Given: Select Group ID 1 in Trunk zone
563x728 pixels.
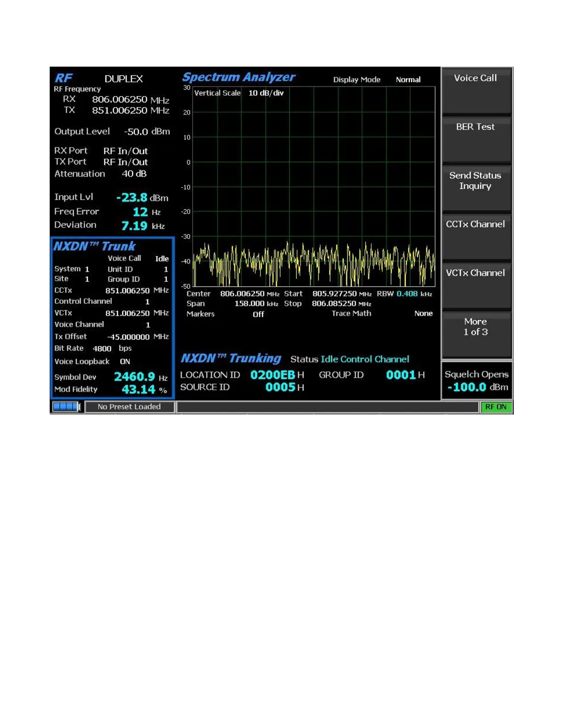Looking at the screenshot, I should pyautogui.click(x=166, y=279).
